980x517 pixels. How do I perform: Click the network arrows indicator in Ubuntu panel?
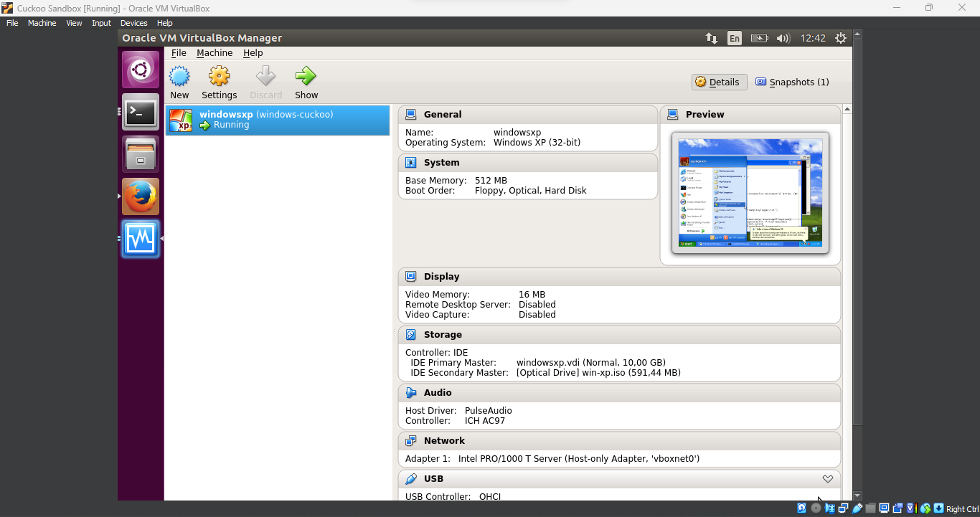[x=711, y=38]
